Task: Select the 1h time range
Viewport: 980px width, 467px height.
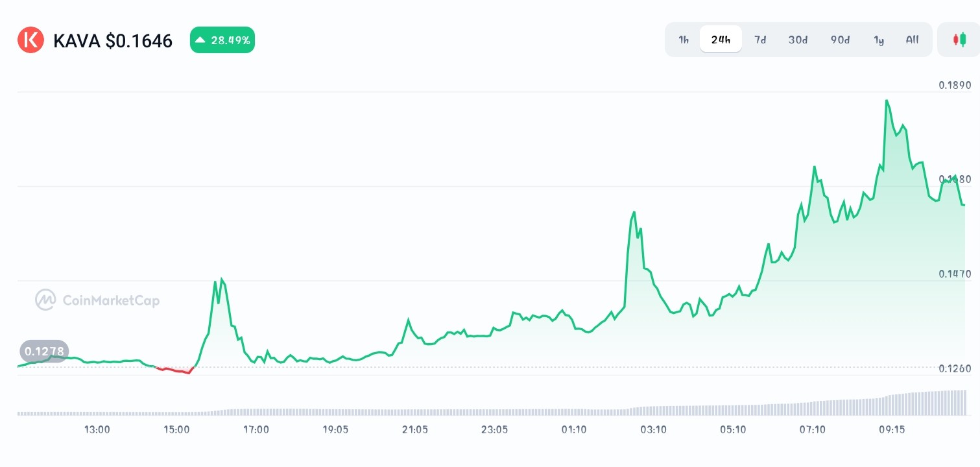Action: point(684,40)
